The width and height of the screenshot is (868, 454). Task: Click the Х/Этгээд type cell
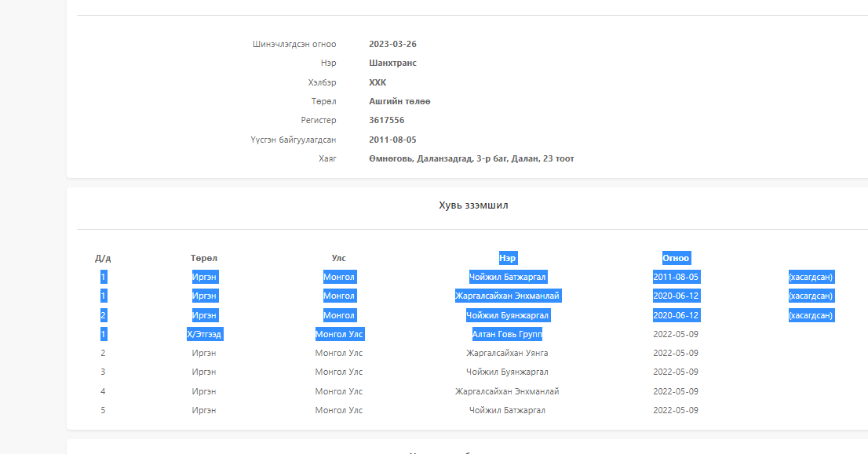tap(205, 334)
